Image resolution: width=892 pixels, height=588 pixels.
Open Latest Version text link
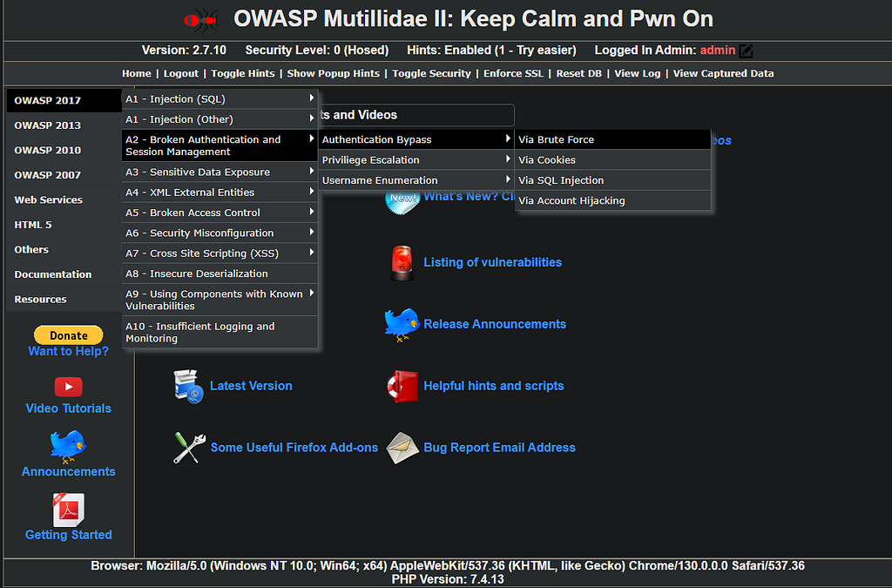[251, 386]
